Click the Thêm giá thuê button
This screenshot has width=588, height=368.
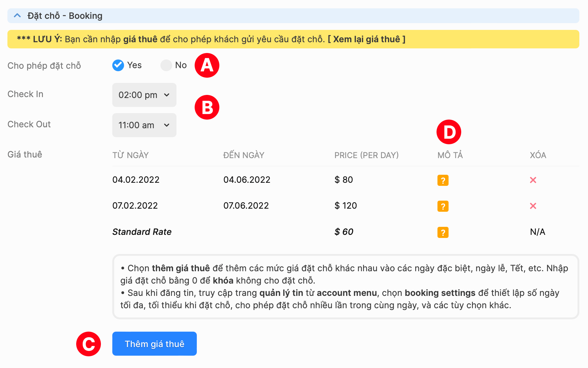(x=154, y=344)
